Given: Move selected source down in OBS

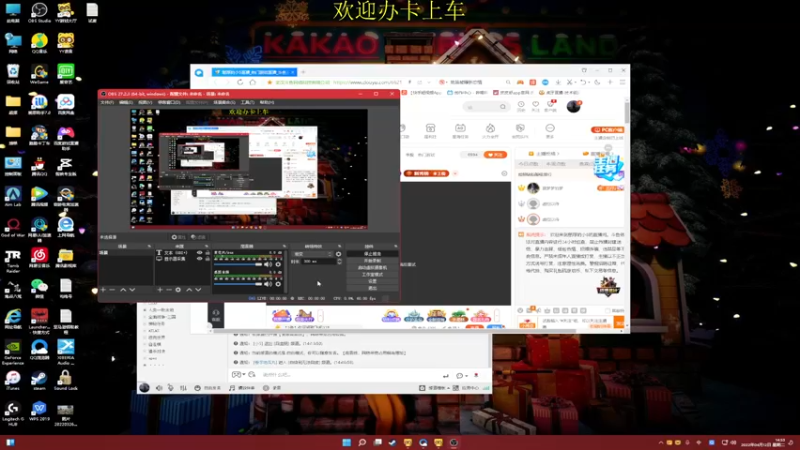Looking at the screenshot, I should [x=198, y=290].
